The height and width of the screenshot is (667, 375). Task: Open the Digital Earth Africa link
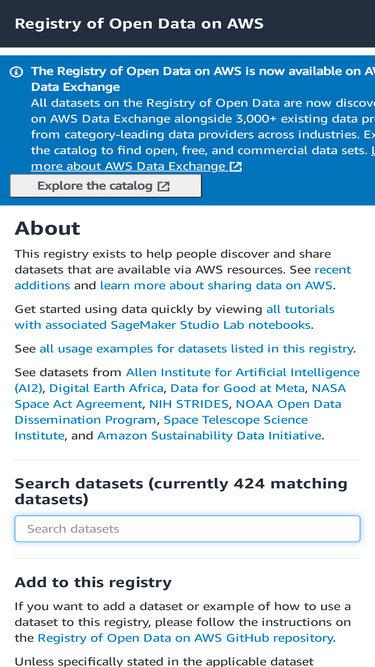coord(106,388)
